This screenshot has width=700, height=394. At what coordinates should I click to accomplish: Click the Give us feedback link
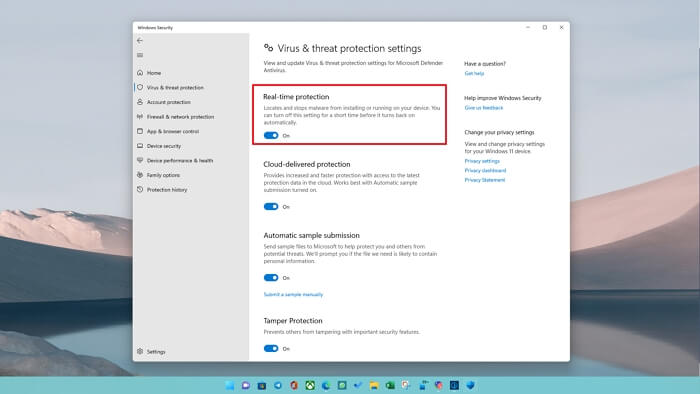[x=483, y=108]
